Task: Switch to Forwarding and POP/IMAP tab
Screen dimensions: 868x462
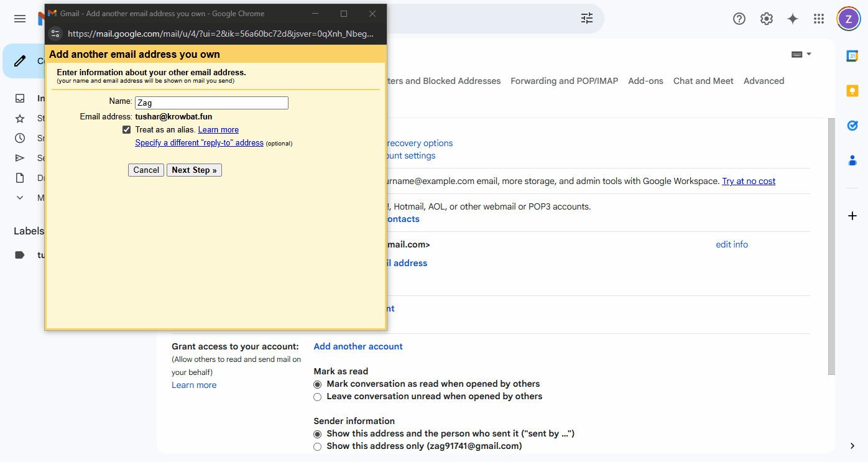Action: [x=565, y=81]
